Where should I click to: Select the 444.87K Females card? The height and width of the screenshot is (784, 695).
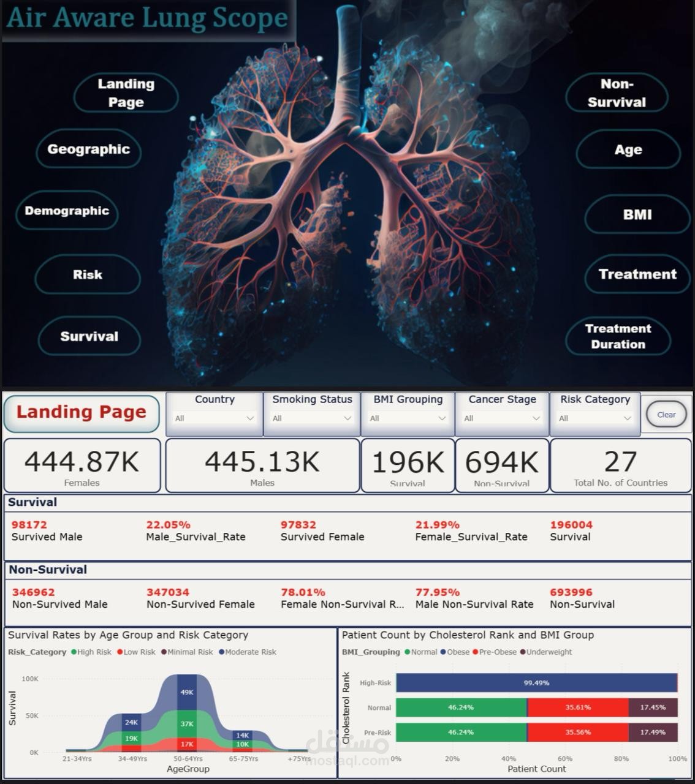[82, 466]
